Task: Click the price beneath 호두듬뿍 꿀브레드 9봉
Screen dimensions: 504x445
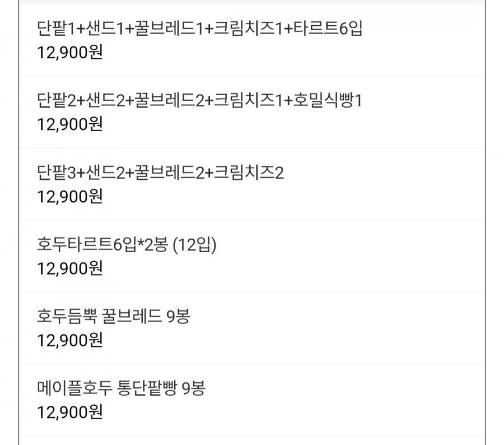Action: (x=69, y=340)
